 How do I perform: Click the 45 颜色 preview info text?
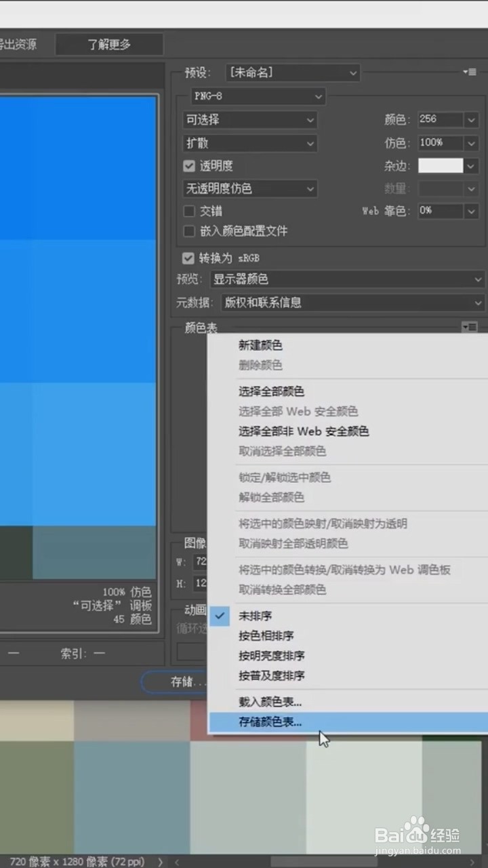pos(132,619)
